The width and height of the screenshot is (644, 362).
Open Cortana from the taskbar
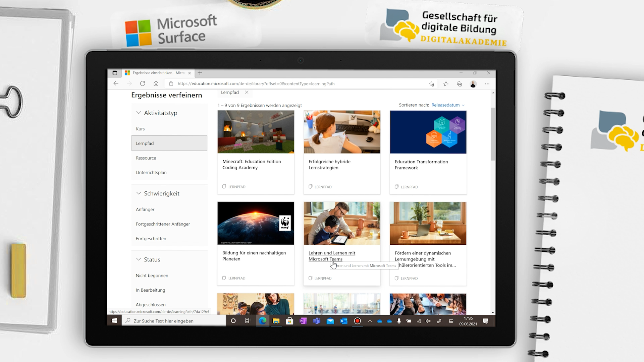[233, 321]
